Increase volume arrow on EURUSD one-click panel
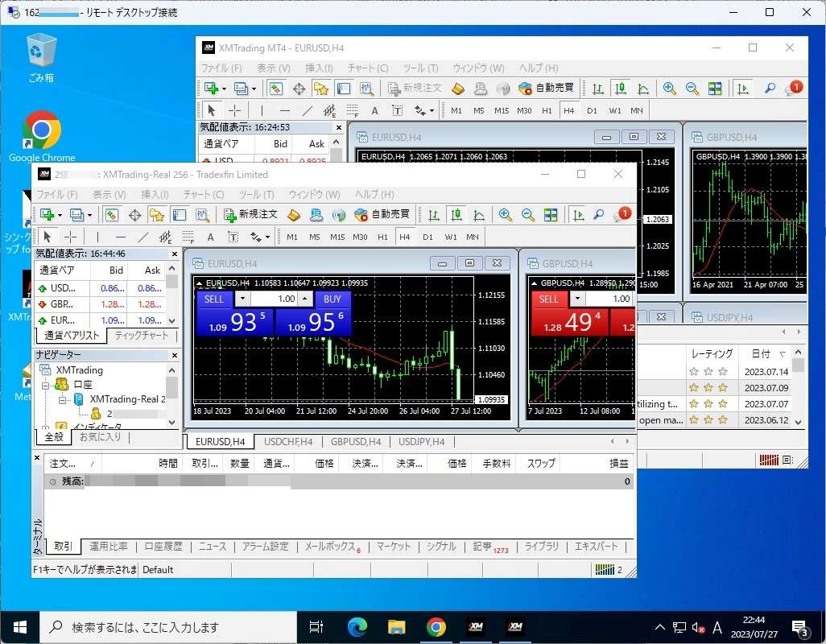 (305, 299)
